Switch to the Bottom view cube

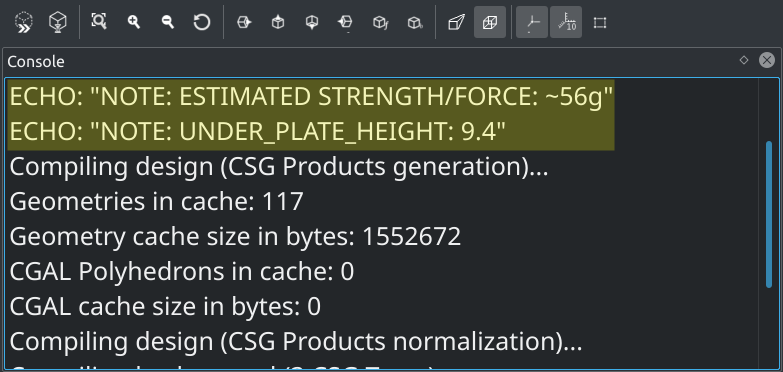coord(312,22)
